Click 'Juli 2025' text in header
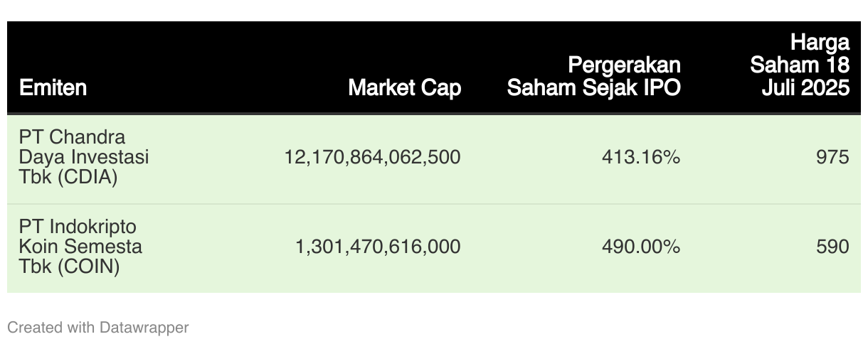This screenshot has height=344, width=868. point(810,88)
